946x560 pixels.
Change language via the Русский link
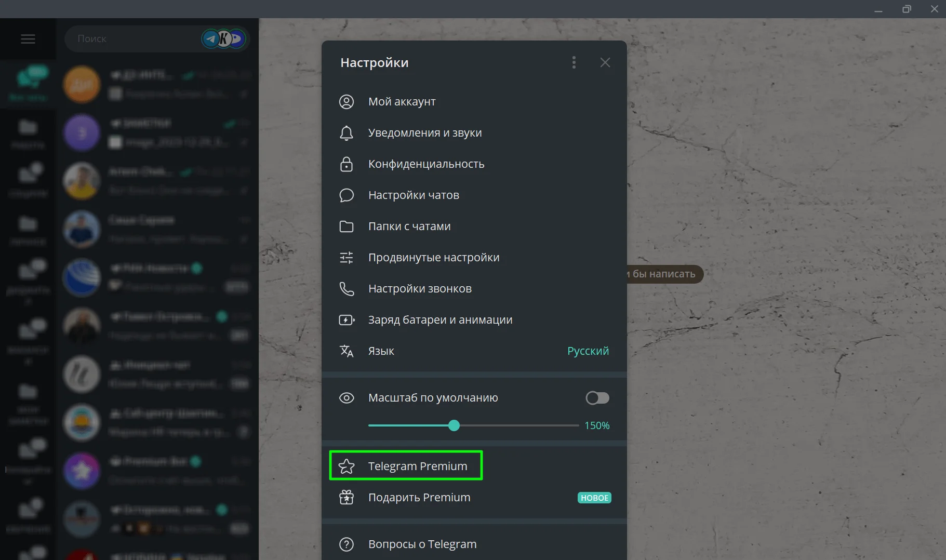click(588, 351)
